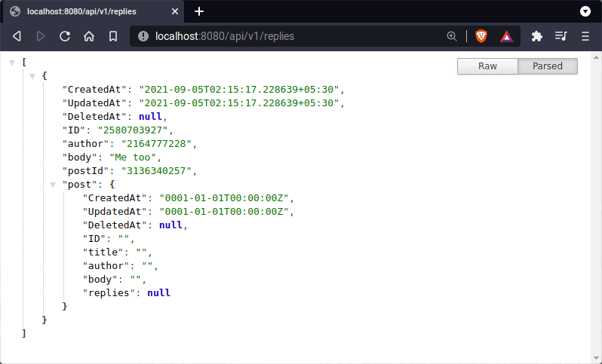Viewport: 602px width, 364px height.
Task: Open the home page
Action: coord(89,36)
